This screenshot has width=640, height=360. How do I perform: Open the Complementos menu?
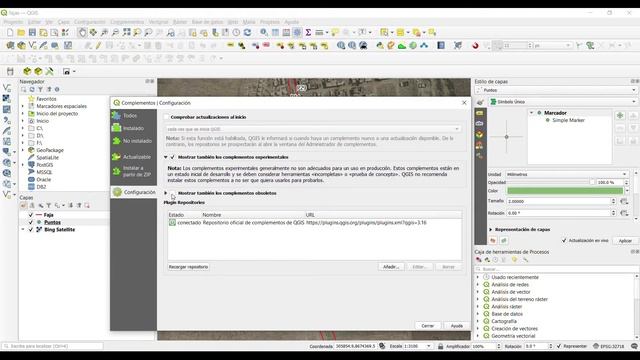pyautogui.click(x=127, y=22)
